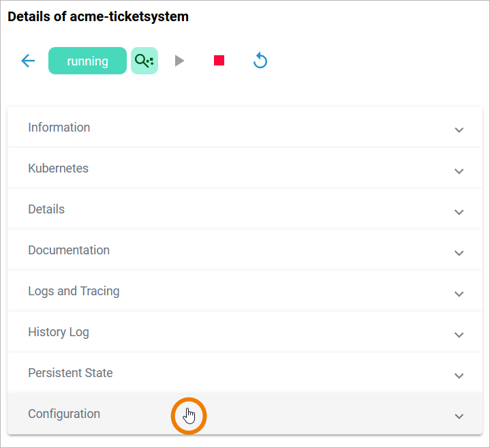This screenshot has height=448, width=490.
Task: Click the green running status badge
Action: tap(87, 61)
